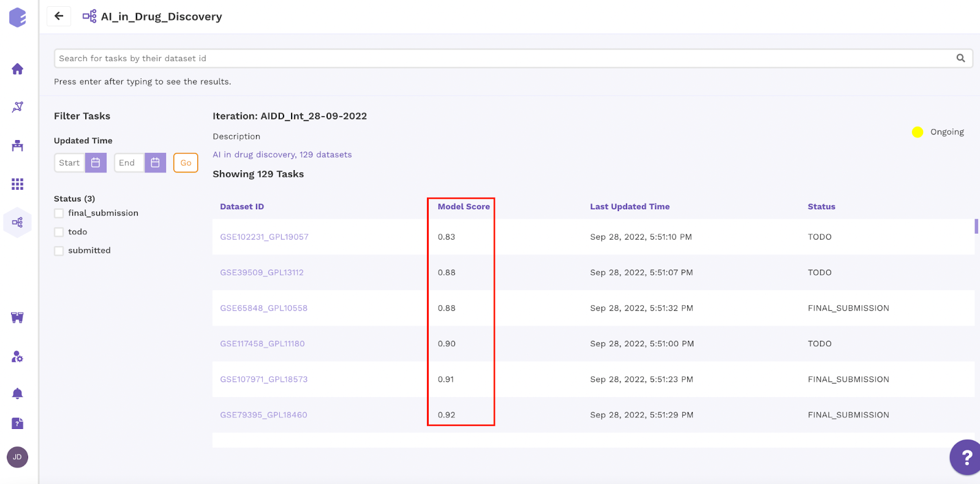
Task: Check the submitted status filter
Action: pyautogui.click(x=59, y=251)
